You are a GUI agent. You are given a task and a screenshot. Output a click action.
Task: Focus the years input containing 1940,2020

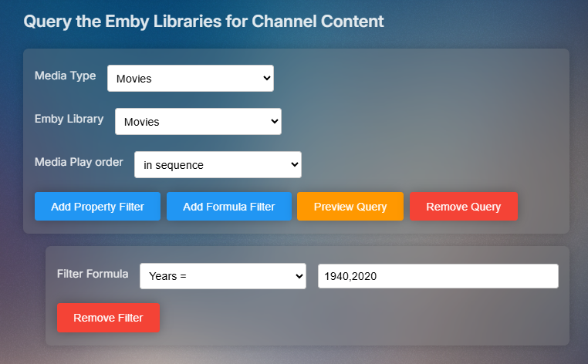438,276
